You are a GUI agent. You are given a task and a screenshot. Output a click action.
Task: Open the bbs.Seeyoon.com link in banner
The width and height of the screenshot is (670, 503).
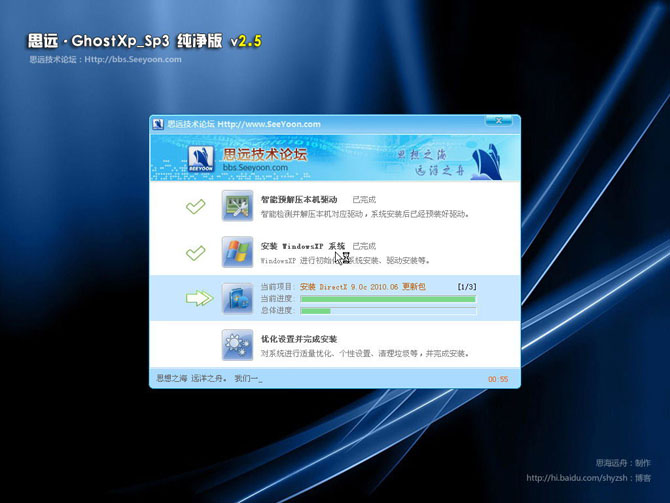pyautogui.click(x=255, y=168)
